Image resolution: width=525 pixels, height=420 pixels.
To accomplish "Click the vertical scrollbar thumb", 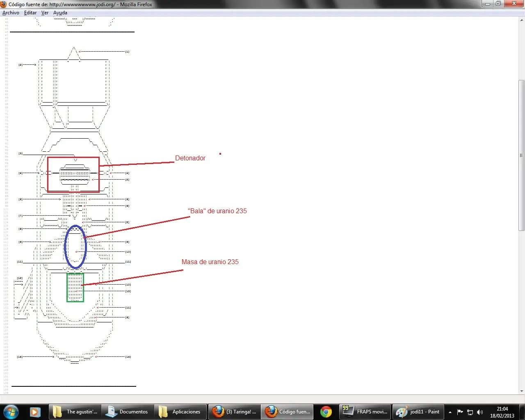I will [x=522, y=155].
